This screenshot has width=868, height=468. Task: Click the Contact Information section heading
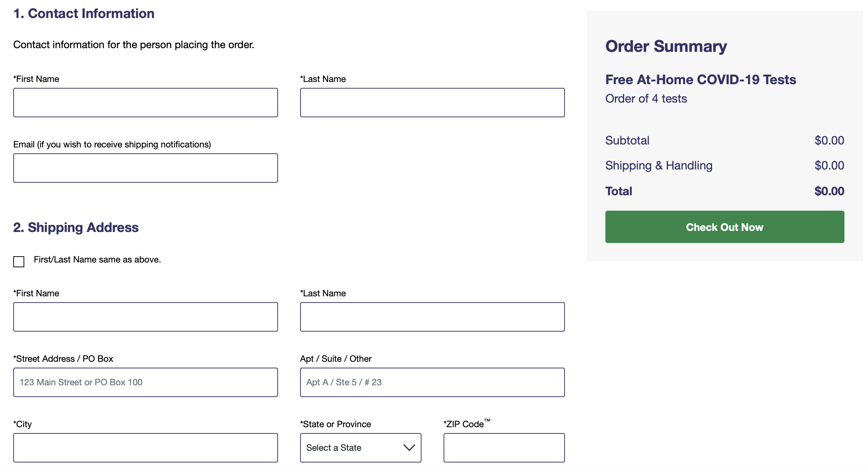pyautogui.click(x=84, y=14)
